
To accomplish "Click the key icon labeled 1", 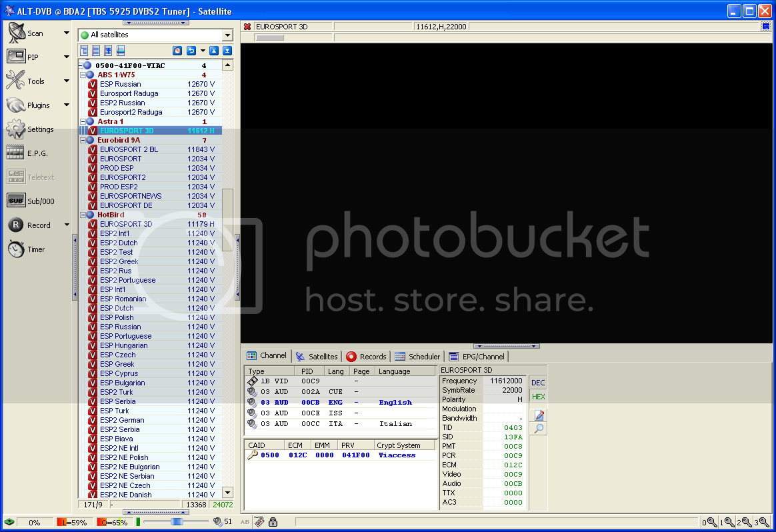I will (x=727, y=522).
